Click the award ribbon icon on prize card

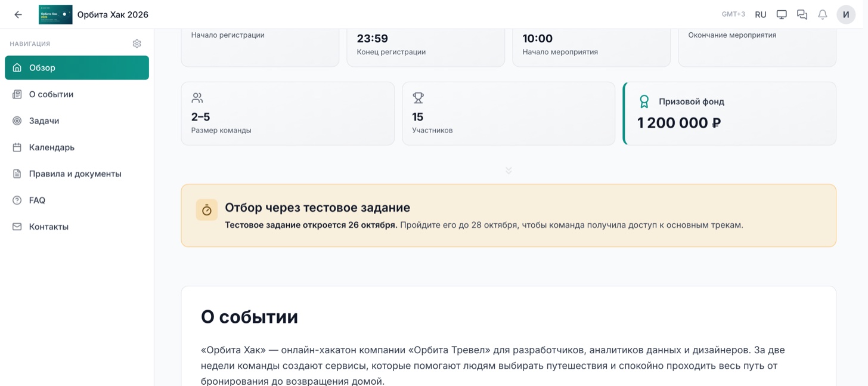click(644, 101)
